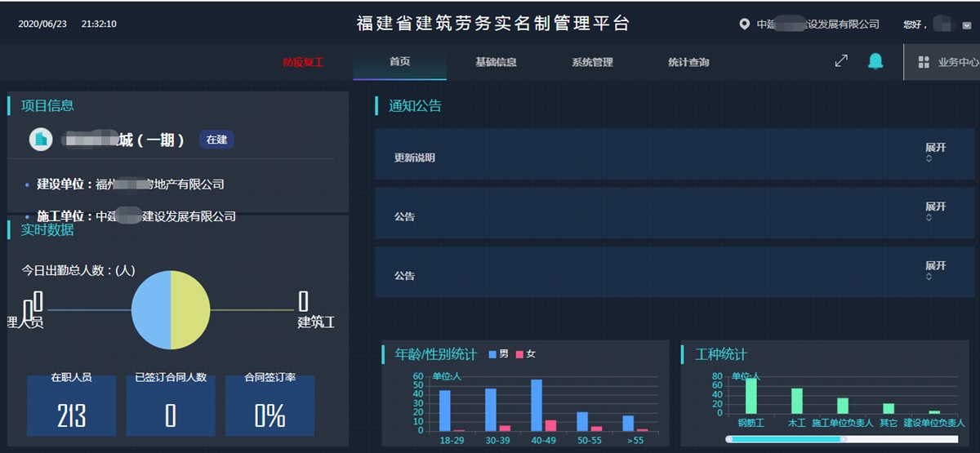Click the location pin icon near company name
The height and width of the screenshot is (453, 980).
click(744, 24)
